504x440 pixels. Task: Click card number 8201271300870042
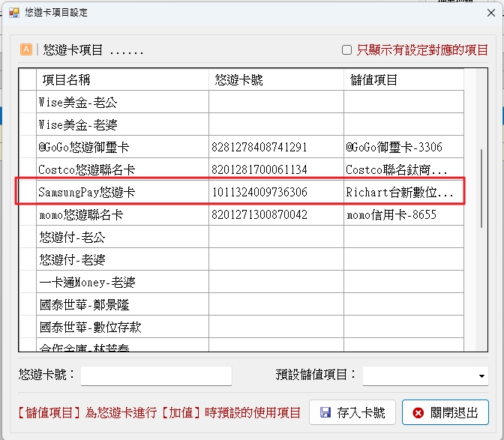259,214
